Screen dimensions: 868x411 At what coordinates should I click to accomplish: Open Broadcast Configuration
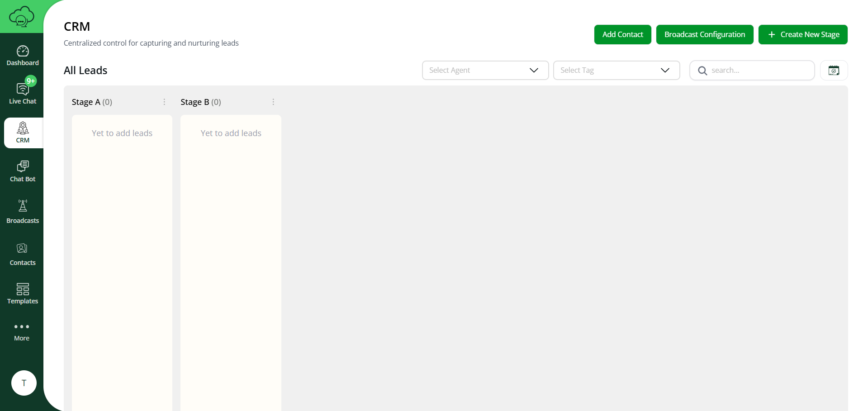click(x=704, y=35)
